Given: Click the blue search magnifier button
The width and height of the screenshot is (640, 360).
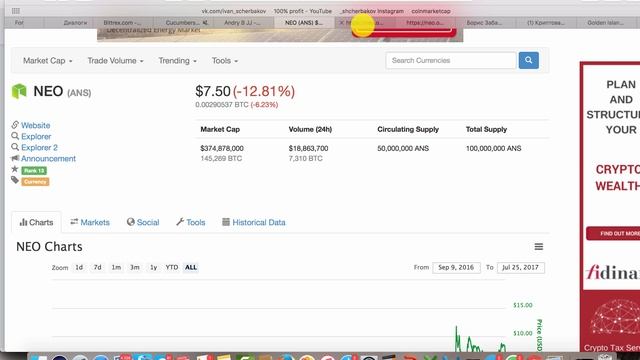Looking at the screenshot, I should click(529, 60).
